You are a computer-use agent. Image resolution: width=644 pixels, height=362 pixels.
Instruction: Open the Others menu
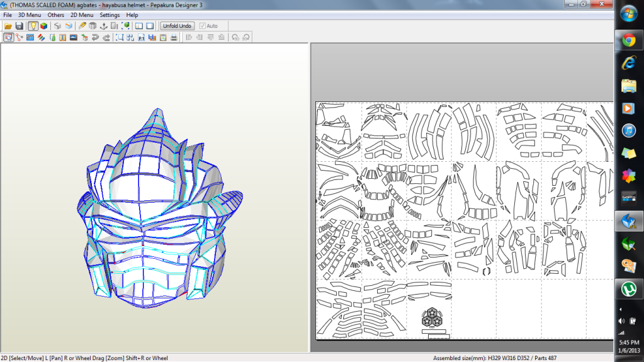(x=56, y=14)
